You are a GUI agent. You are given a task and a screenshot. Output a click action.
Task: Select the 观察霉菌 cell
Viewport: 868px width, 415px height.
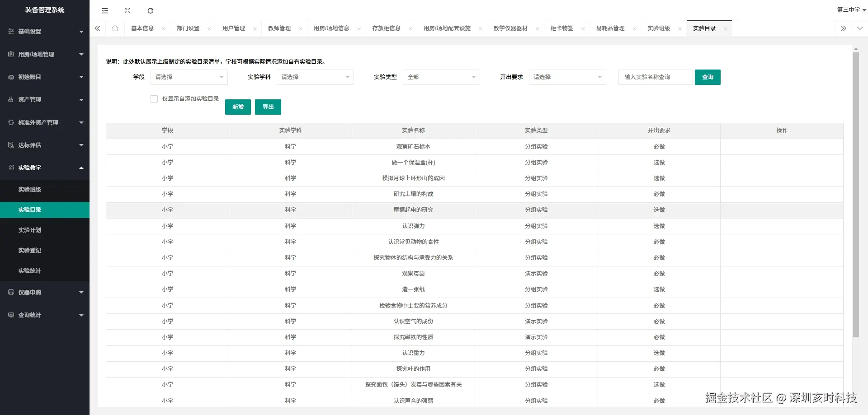(413, 274)
